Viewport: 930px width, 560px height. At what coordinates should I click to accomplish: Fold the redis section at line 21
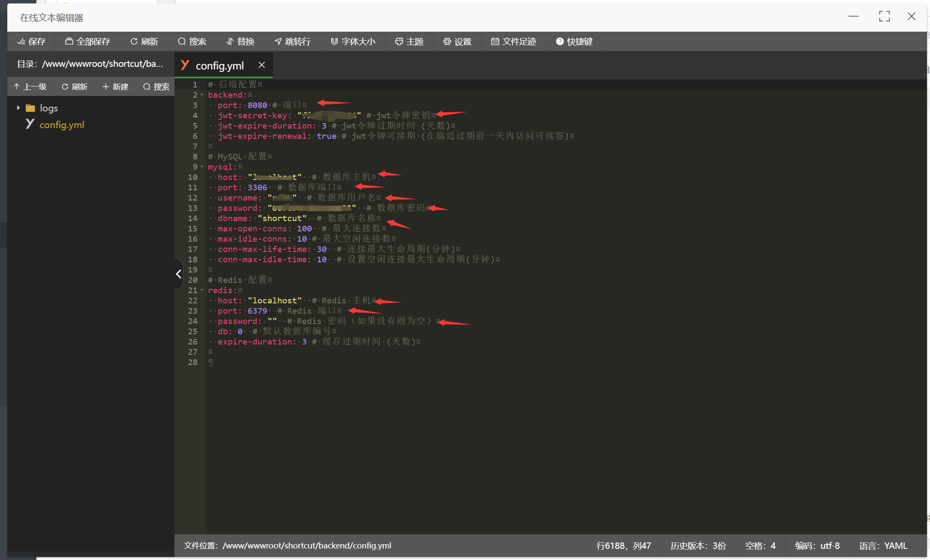(202, 290)
